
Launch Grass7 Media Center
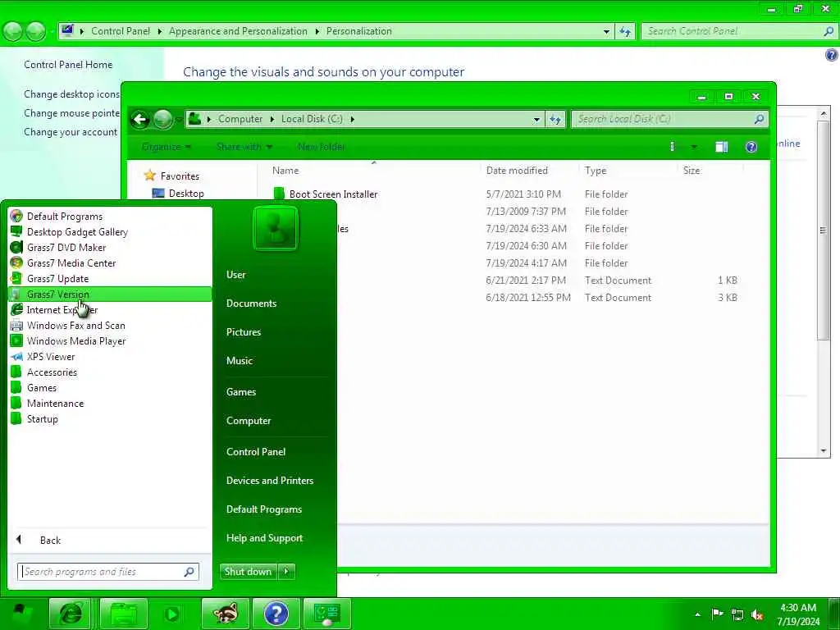click(x=71, y=263)
